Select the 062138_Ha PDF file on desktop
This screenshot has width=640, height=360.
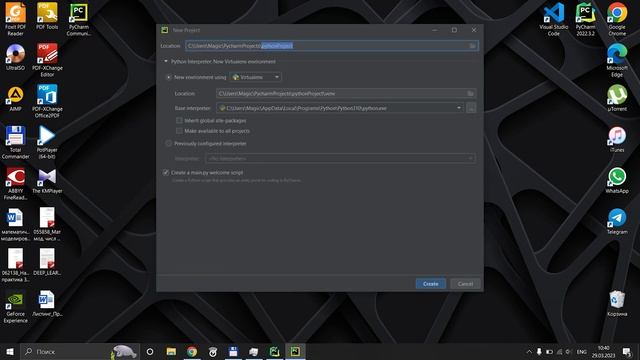pos(16,265)
